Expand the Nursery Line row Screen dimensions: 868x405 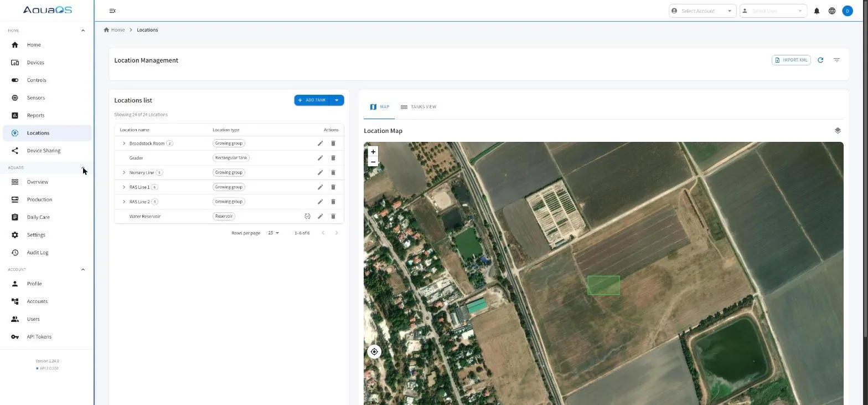coord(124,172)
